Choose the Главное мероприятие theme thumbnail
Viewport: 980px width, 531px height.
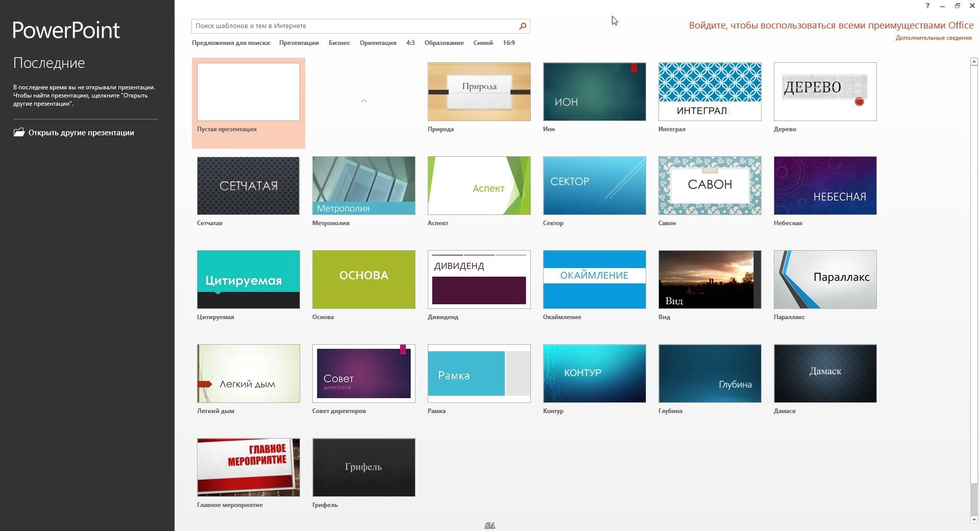pos(249,468)
